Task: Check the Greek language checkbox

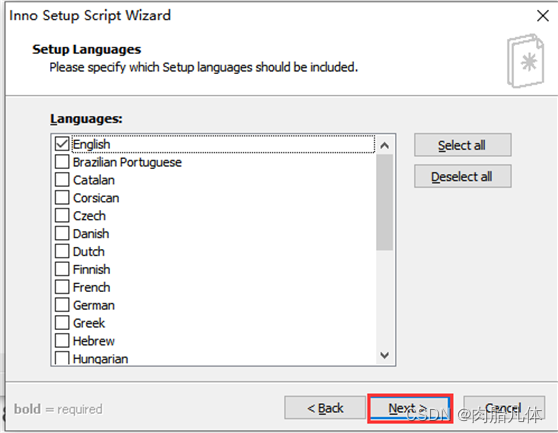Action: click(x=62, y=323)
